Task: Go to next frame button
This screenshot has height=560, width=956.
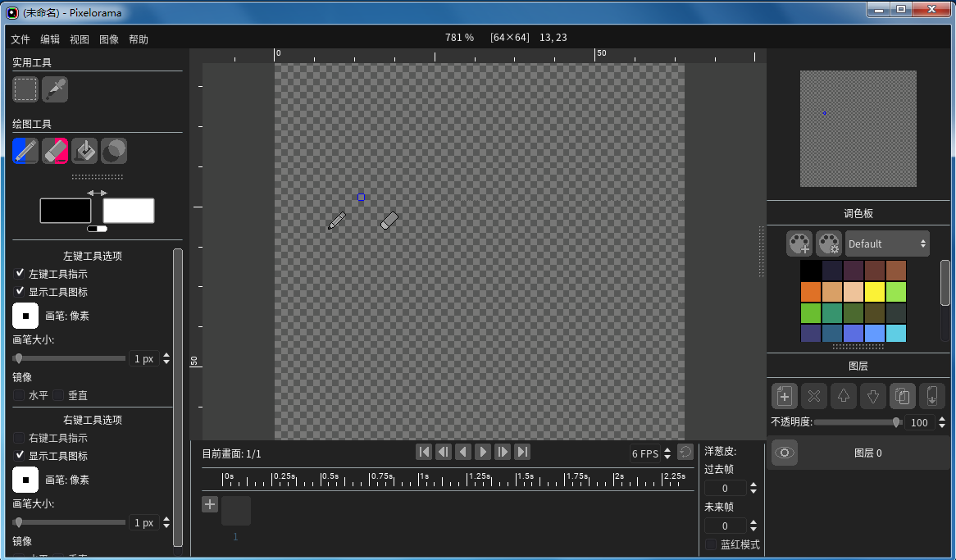Action: click(x=503, y=452)
